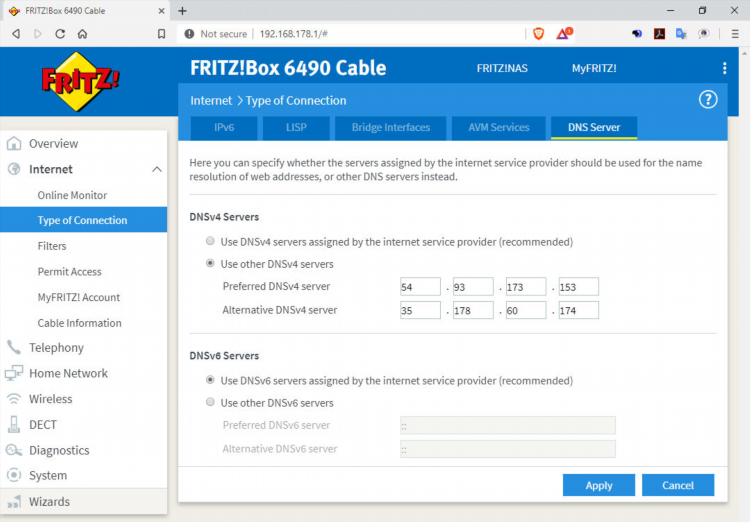Click the translate extension icon
Viewport: 750px width, 522px height.
click(x=681, y=33)
